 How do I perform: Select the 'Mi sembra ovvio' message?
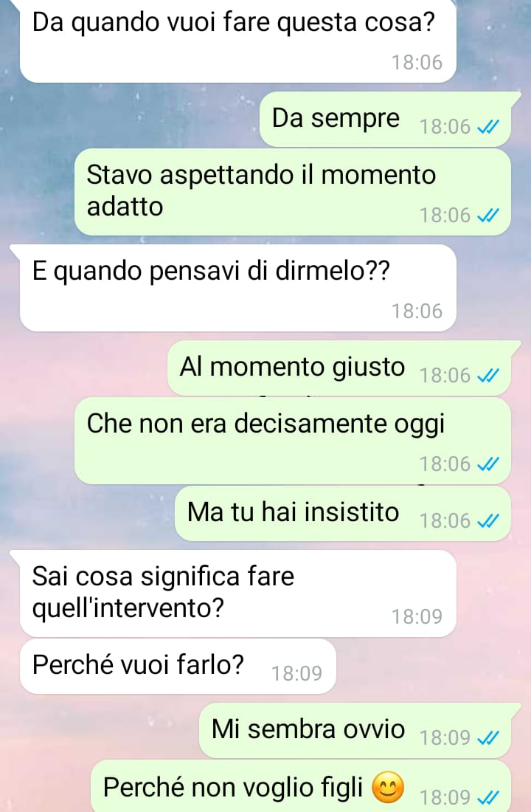[x=355, y=730]
